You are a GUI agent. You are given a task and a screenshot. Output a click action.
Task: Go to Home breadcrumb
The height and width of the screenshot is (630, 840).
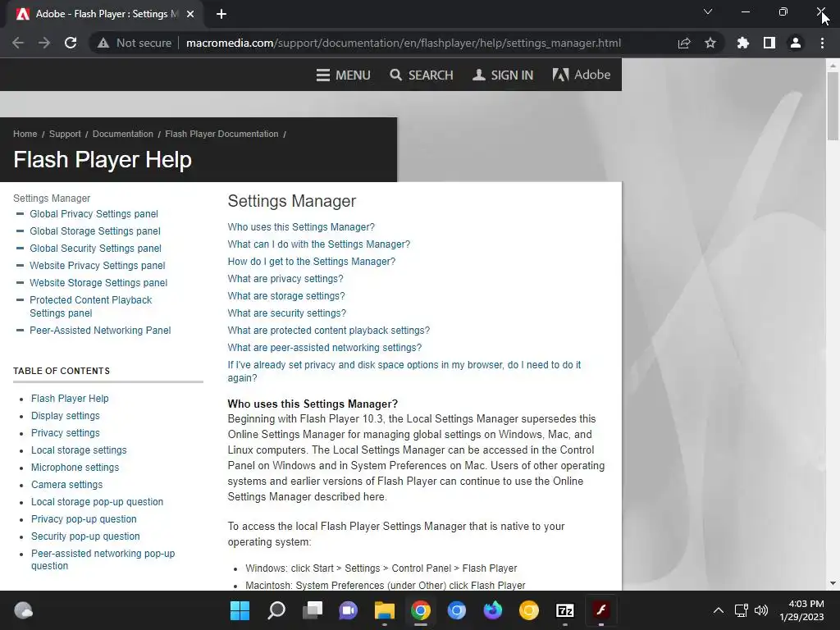tap(25, 134)
